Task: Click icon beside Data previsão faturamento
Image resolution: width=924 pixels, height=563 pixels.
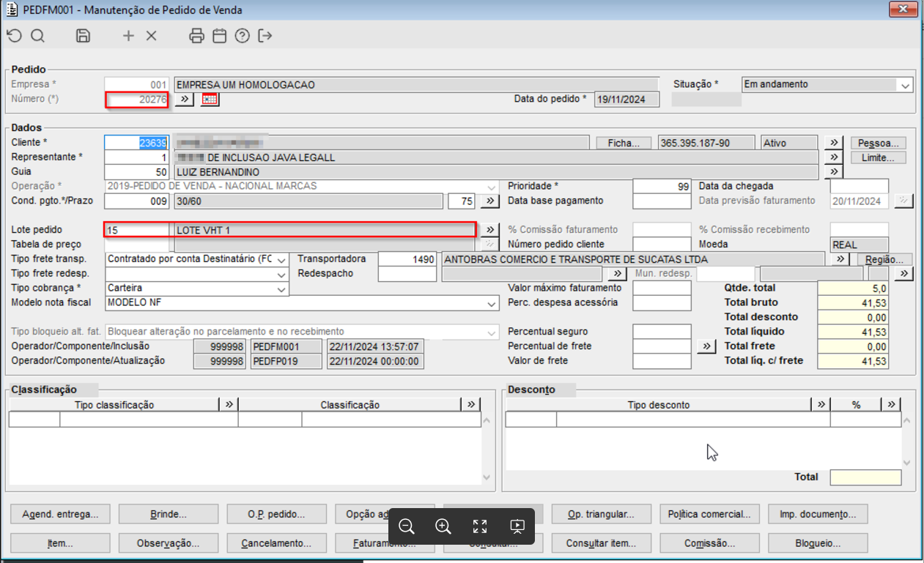Action: pos(904,201)
